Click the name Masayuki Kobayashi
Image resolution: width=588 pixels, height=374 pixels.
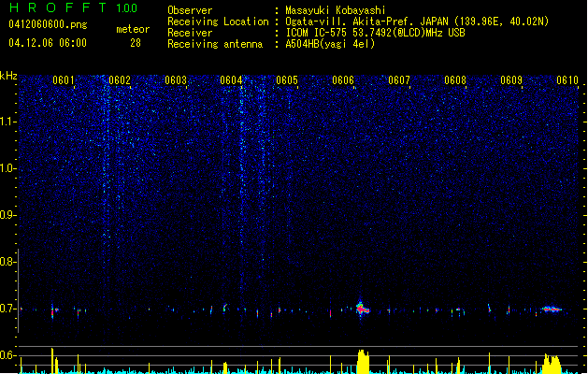(x=336, y=10)
